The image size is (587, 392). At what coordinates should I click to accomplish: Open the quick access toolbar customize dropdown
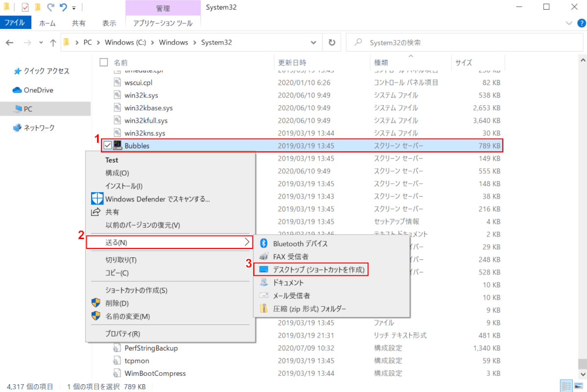74,8
